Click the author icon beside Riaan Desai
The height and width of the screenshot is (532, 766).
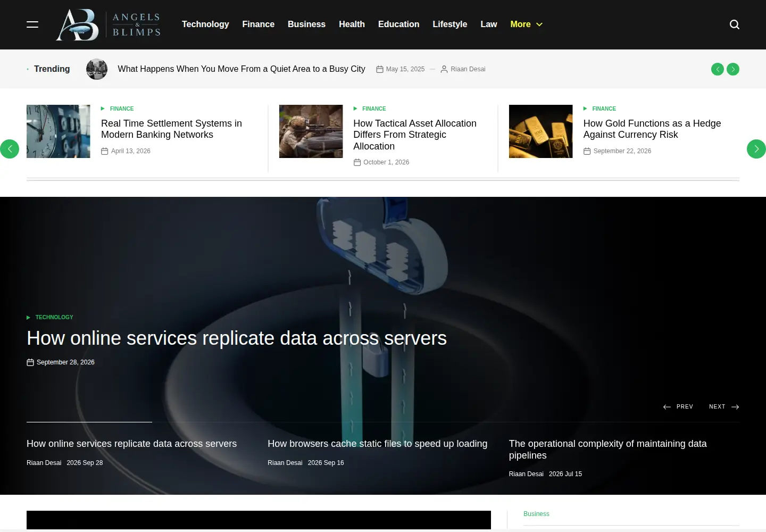(x=444, y=69)
